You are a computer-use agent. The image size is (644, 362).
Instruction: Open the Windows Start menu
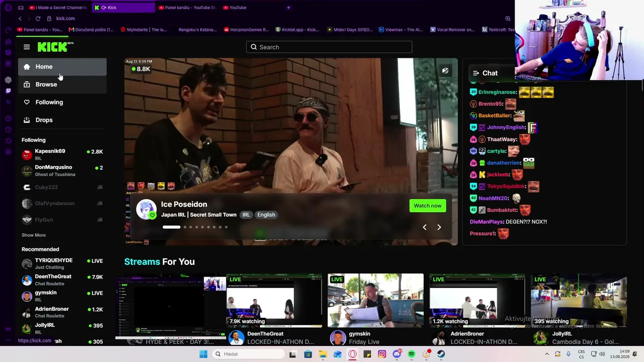pos(203,354)
